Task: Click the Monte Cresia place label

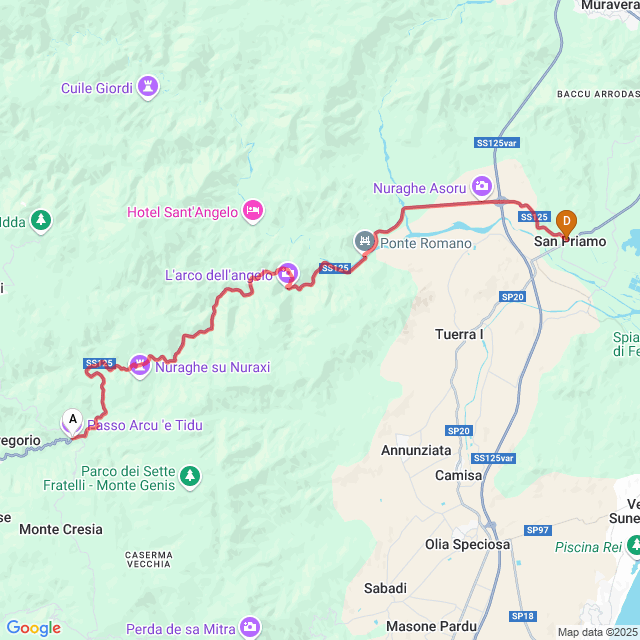Action: [61, 529]
